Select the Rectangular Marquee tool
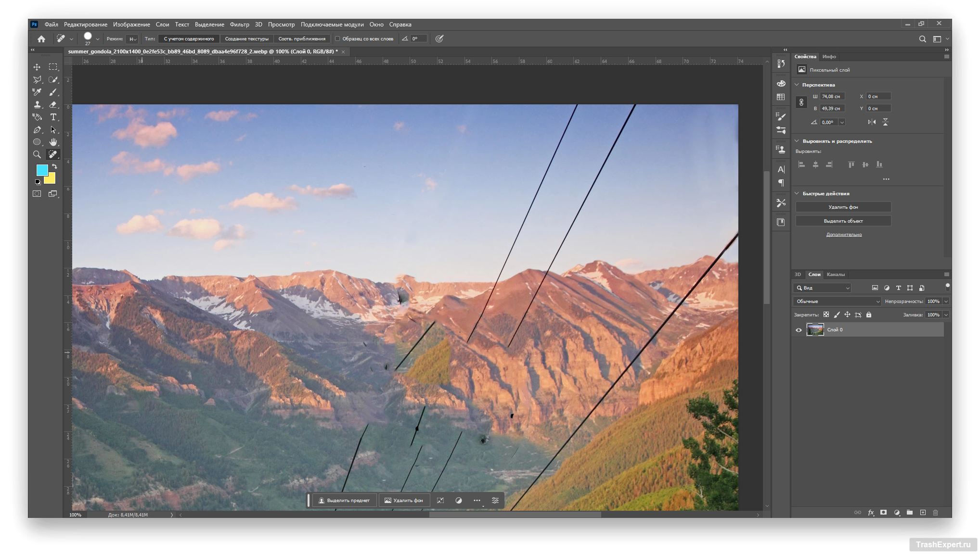Screen dimensions: 980x554 click(53, 67)
